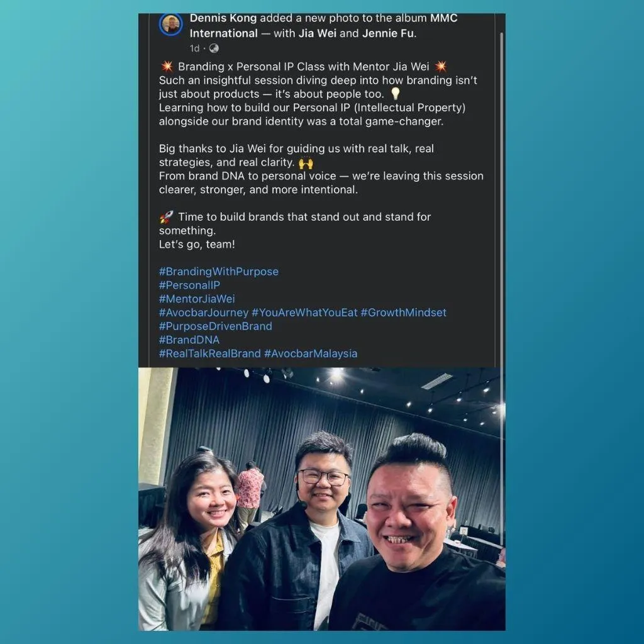Open the #BrandingWithPurpose hashtag
Screen dimensions: 644x644
click(218, 272)
